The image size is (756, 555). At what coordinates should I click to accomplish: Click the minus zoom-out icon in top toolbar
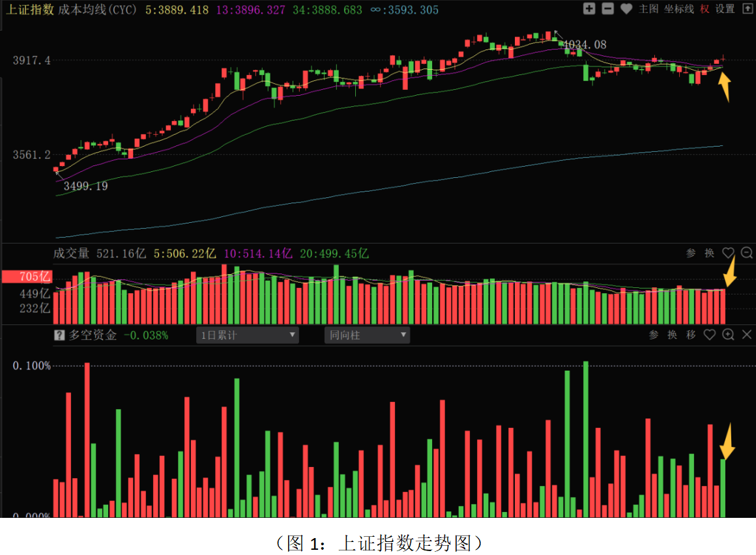607,9
